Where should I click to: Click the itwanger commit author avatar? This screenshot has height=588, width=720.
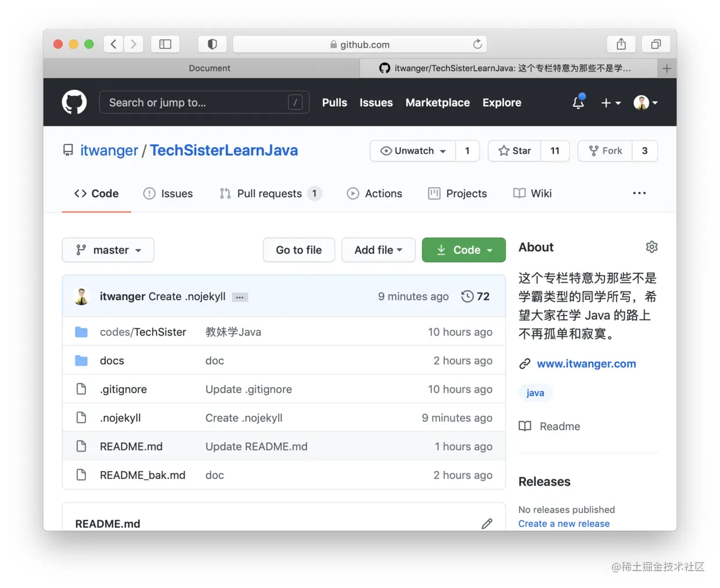(82, 297)
